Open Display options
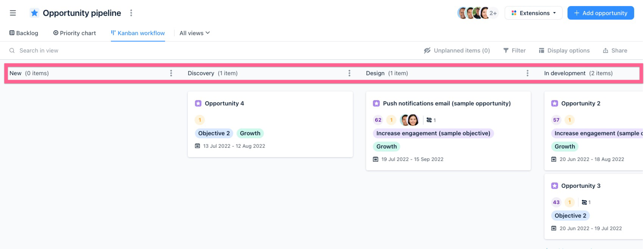This screenshot has width=644, height=249. pyautogui.click(x=564, y=51)
